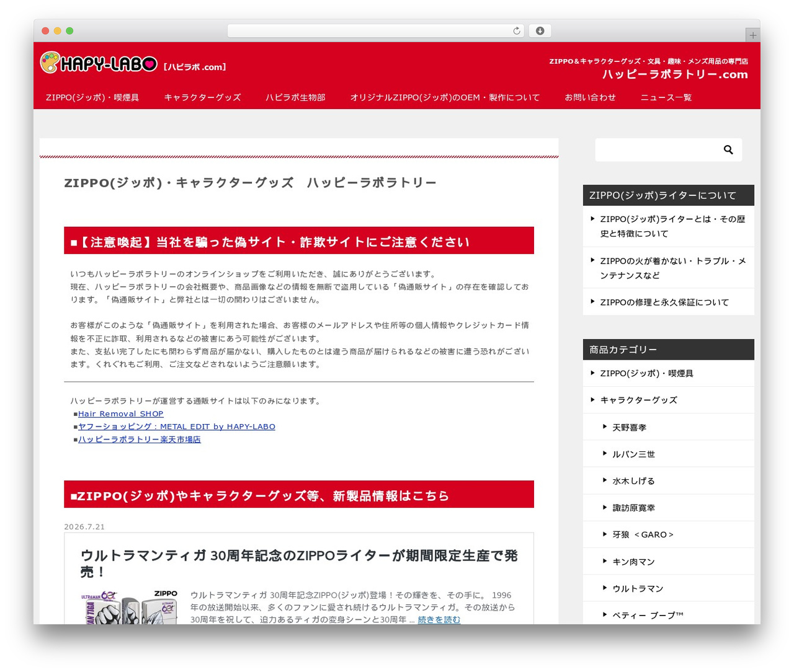The width and height of the screenshot is (794, 672).
Task: Follow ハッピーラボラトリー楽天市場店 link
Action: [x=140, y=439]
